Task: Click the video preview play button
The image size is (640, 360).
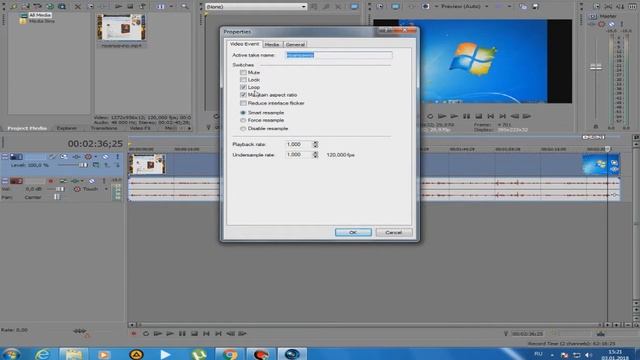Action: pyautogui.click(x=454, y=116)
